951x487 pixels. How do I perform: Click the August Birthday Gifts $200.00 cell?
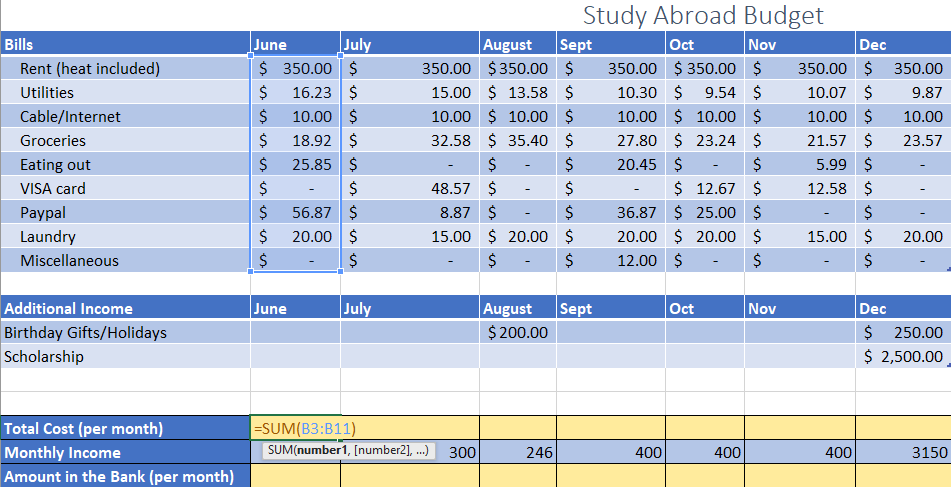coord(517,332)
